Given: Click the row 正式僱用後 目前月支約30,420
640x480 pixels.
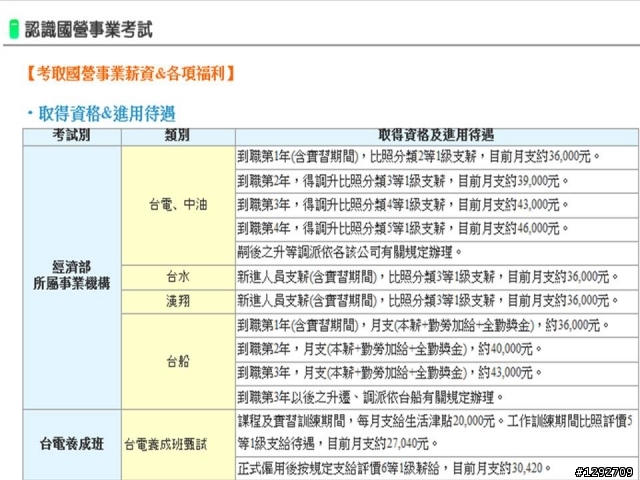Looking at the screenshot, I should 437,468.
